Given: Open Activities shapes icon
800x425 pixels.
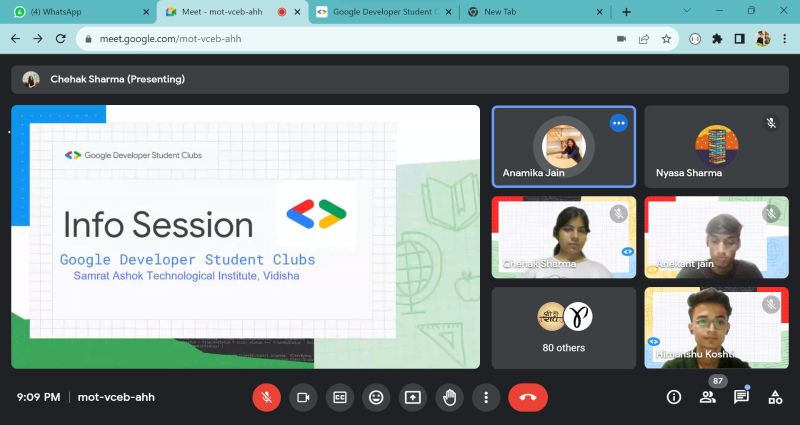Looking at the screenshot, I should (x=775, y=397).
